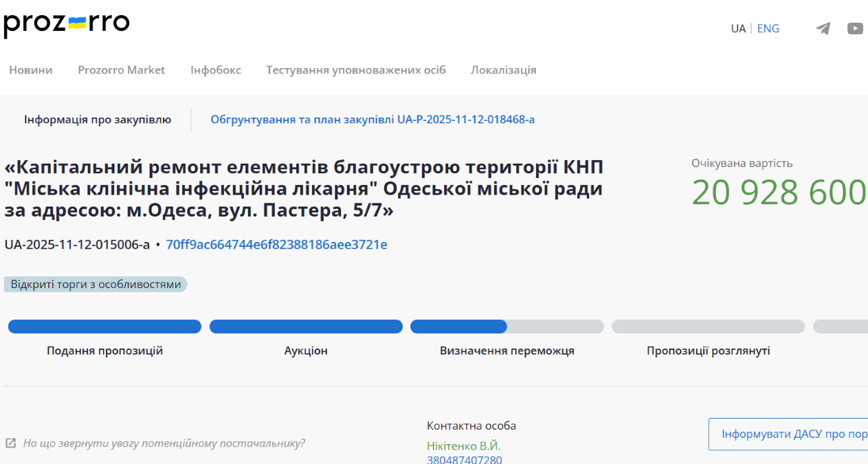This screenshot has width=868, height=464.
Task: Open the Telegram channel icon
Action: point(823,29)
